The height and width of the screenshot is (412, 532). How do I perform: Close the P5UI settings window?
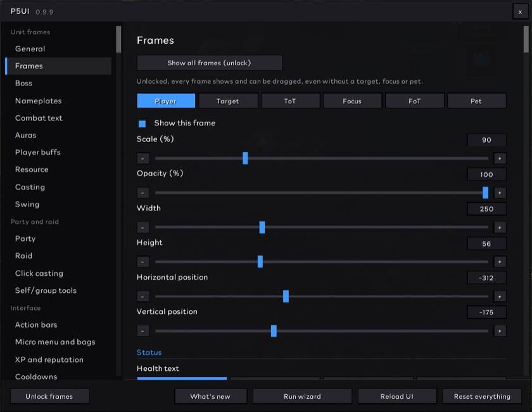[520, 12]
